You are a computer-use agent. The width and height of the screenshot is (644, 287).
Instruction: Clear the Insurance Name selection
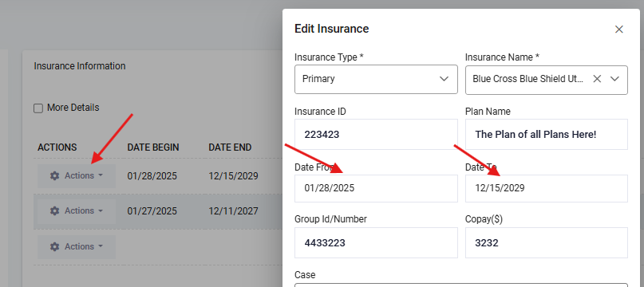597,79
